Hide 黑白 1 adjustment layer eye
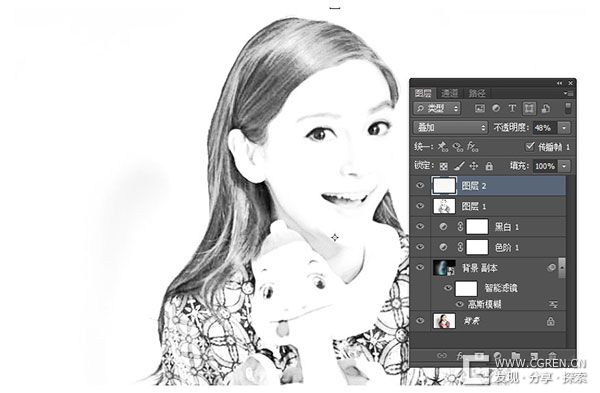The image size is (600, 393). coord(420,227)
